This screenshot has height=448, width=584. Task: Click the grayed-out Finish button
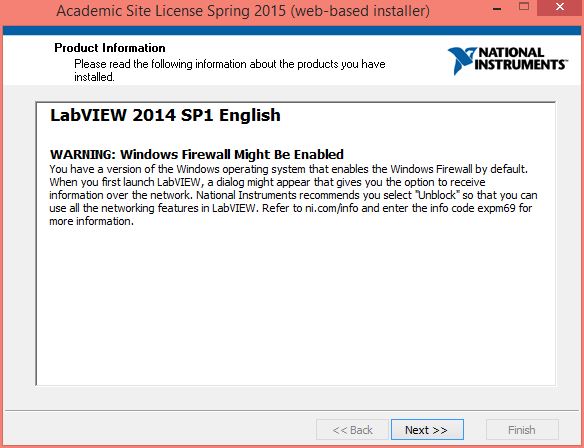coord(522,430)
